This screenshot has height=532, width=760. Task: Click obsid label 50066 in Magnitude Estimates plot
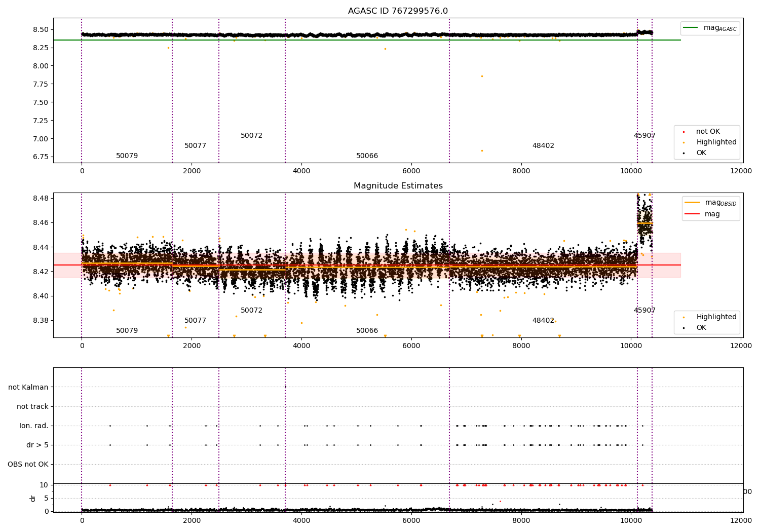367,331
